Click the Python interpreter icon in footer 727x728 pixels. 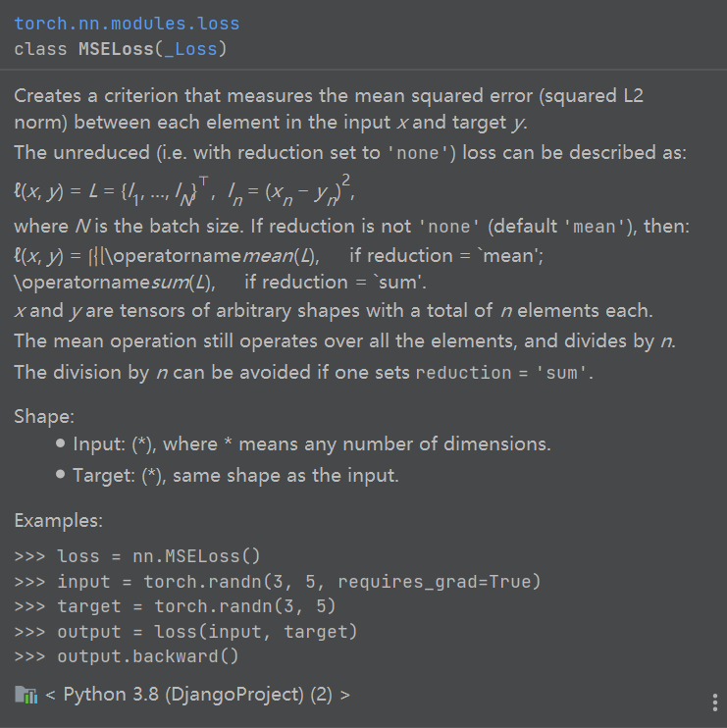click(26, 695)
